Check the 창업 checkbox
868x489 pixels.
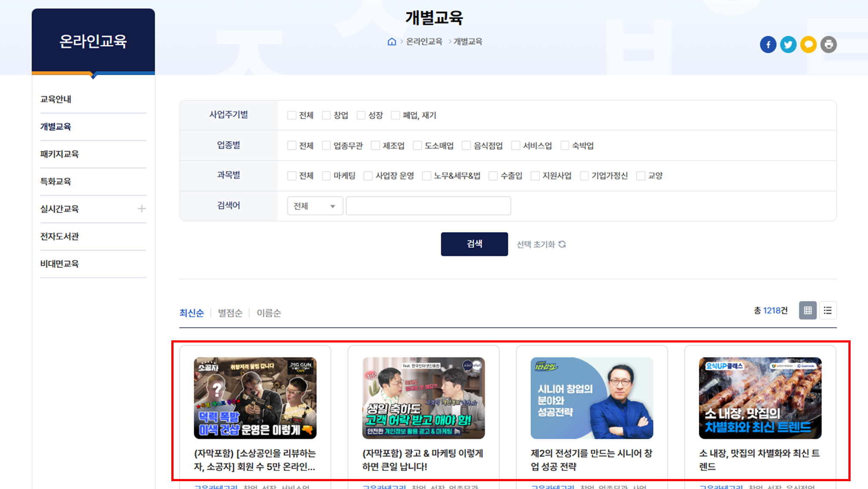pyautogui.click(x=326, y=115)
